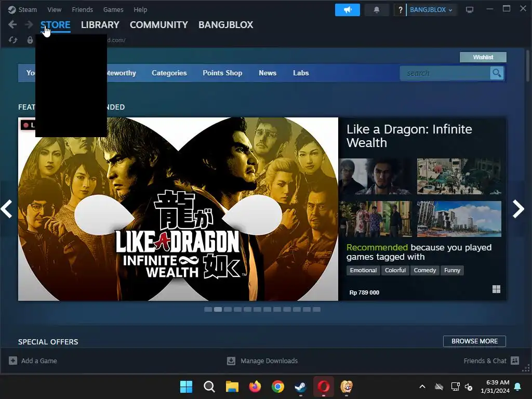
Task: Open the Windows Start menu
Action: point(186,387)
